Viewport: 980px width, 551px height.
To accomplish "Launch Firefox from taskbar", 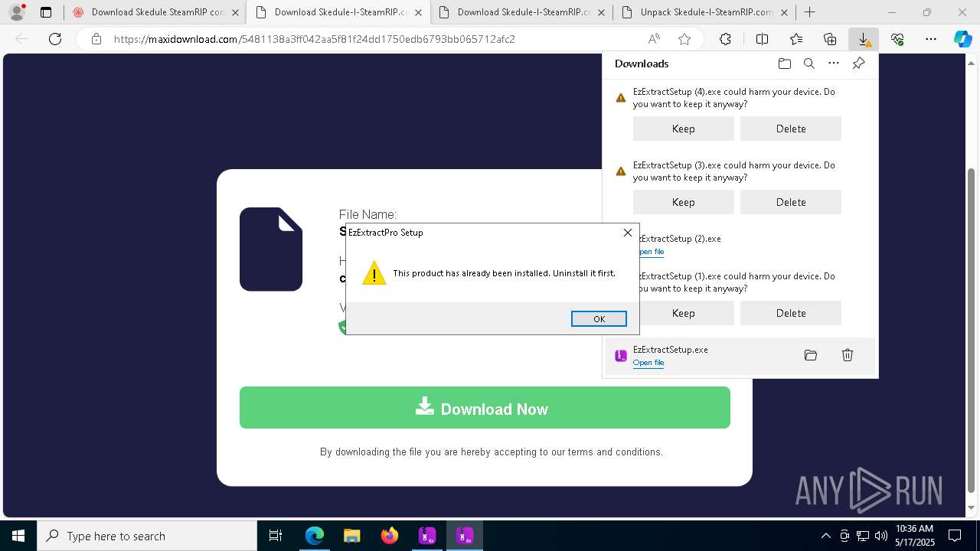I will (389, 536).
